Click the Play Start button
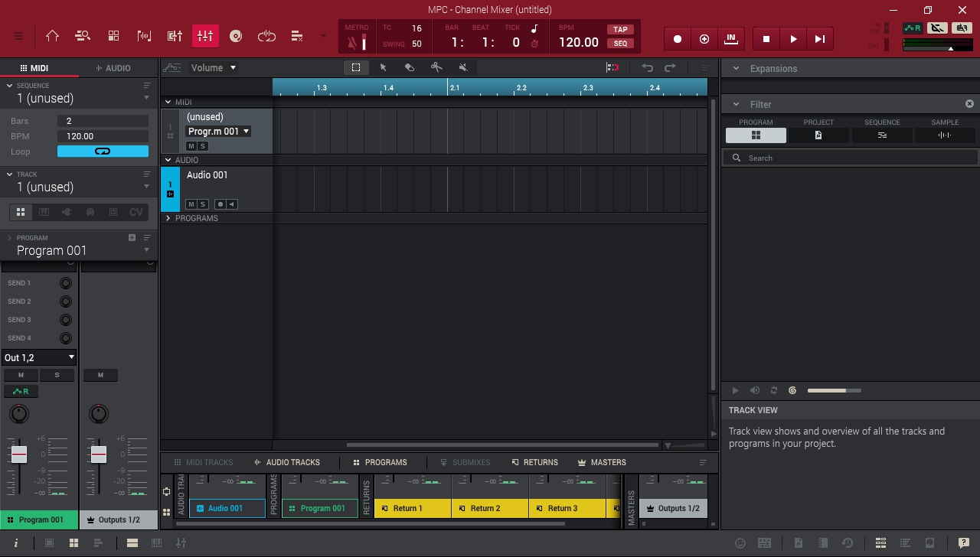980x557 pixels. pos(820,39)
